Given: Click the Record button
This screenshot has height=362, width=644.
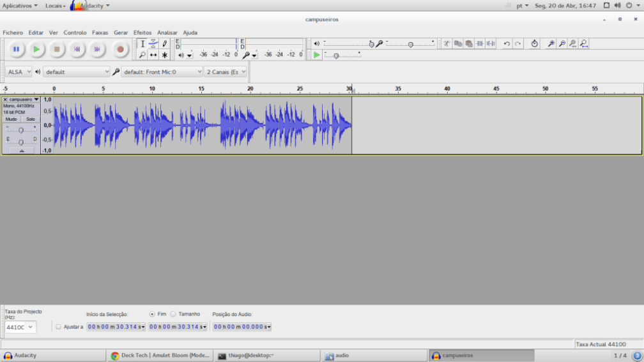Looking at the screenshot, I should pyautogui.click(x=119, y=49).
